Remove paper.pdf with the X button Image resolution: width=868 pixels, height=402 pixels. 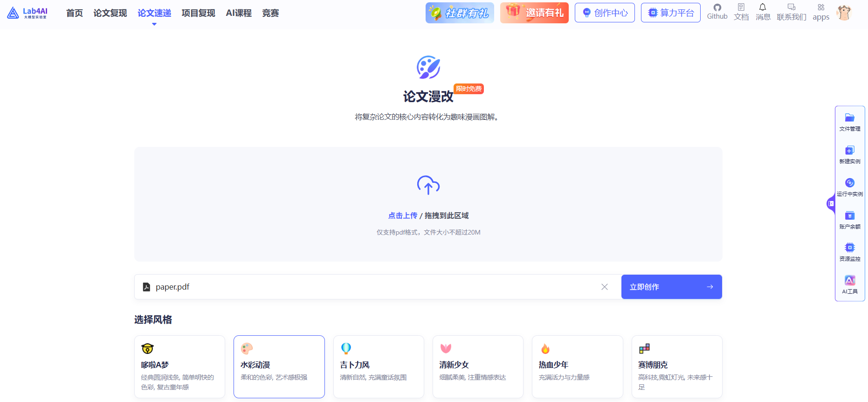click(x=605, y=287)
